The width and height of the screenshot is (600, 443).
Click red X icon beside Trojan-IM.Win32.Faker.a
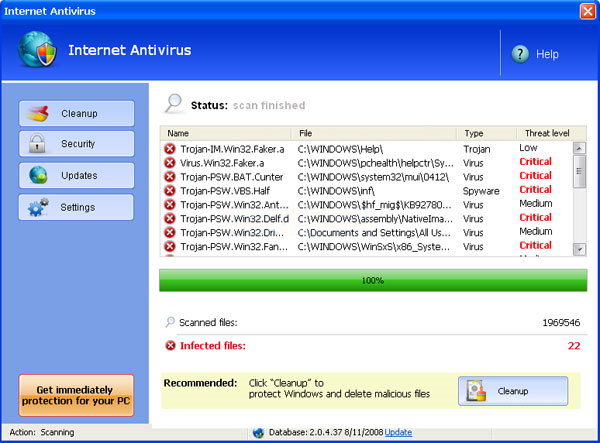170,149
